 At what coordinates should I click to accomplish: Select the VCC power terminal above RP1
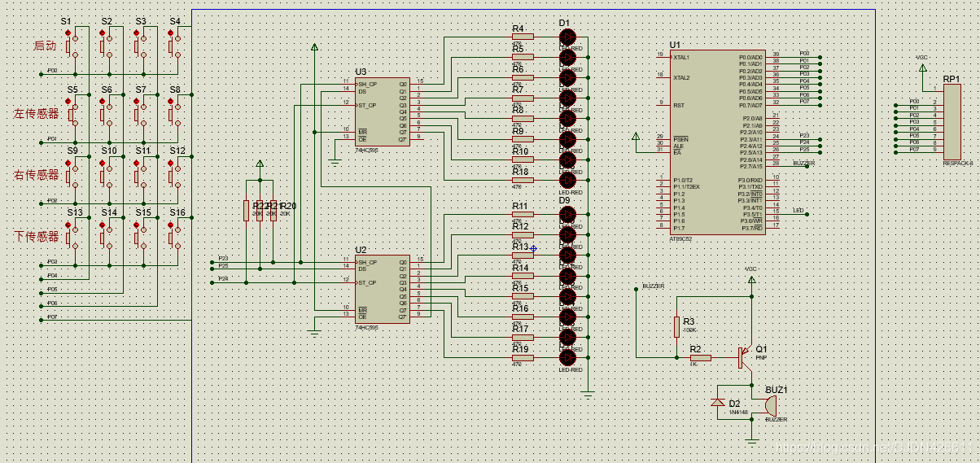[x=922, y=69]
